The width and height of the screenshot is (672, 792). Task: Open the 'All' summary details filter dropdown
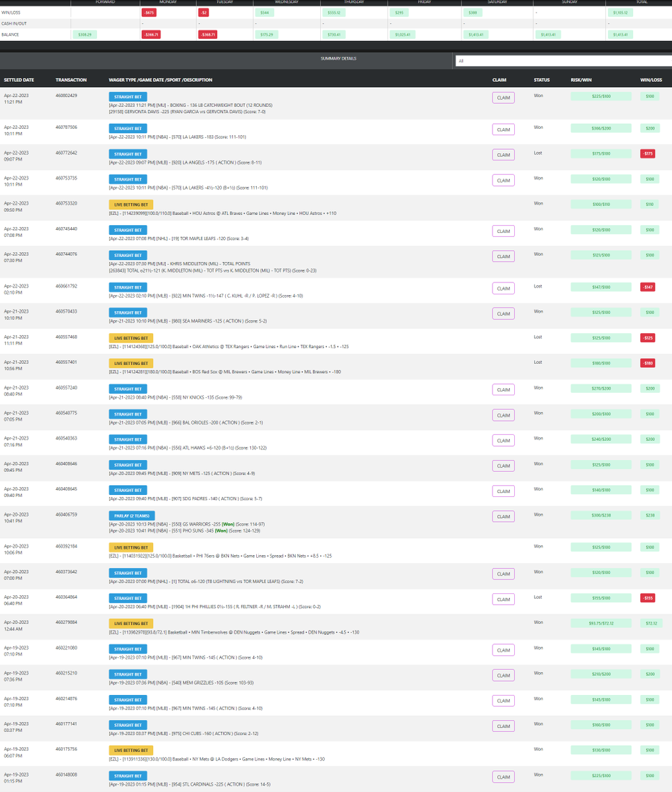point(563,60)
